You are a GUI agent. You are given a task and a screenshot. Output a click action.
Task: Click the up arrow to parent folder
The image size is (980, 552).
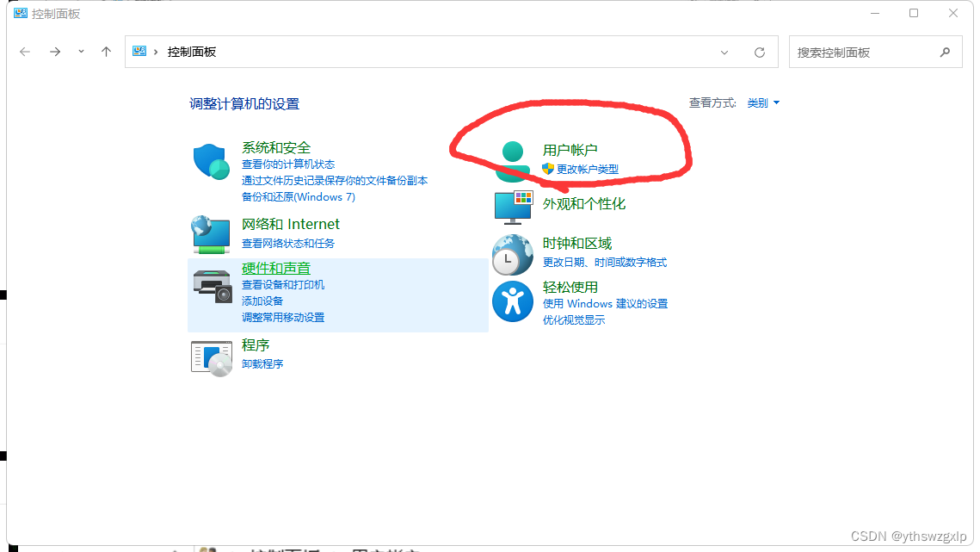pos(106,52)
